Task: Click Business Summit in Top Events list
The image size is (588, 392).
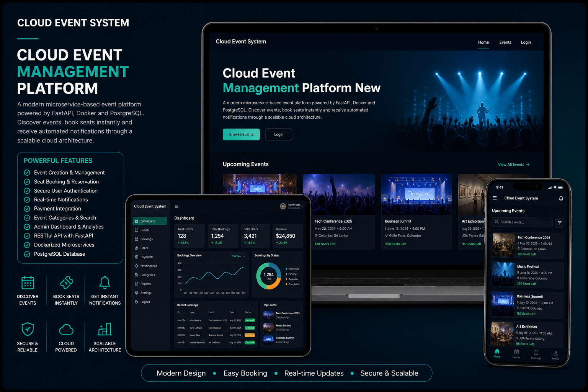Action: [x=282, y=340]
